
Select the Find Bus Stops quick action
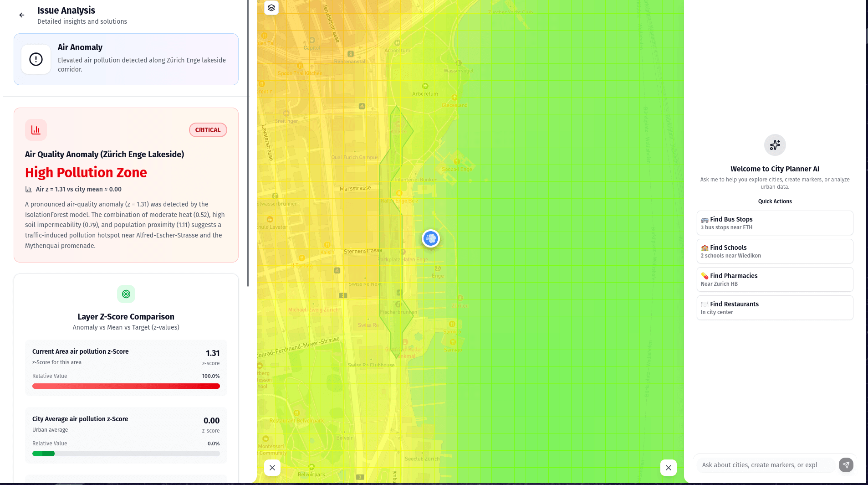(x=775, y=223)
